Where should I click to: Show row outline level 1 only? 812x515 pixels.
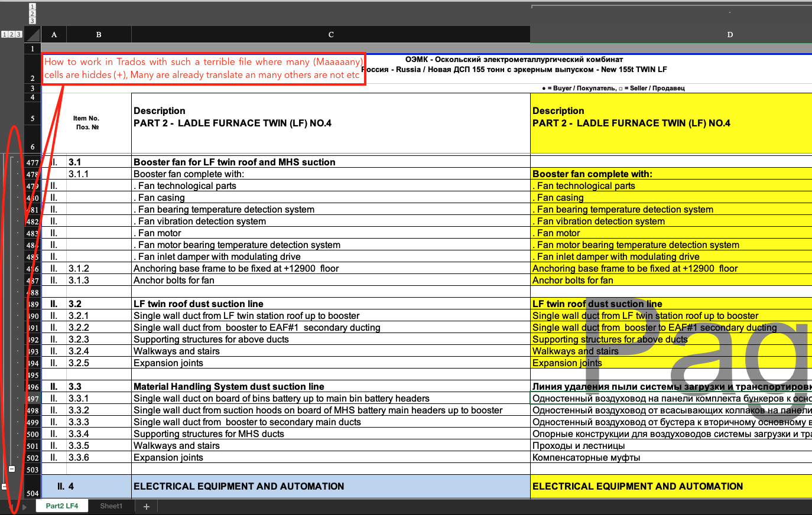tap(4, 34)
